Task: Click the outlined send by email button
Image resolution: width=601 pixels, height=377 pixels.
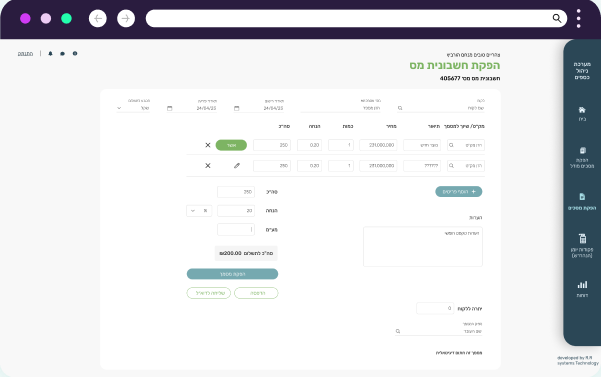Action: coord(209,293)
